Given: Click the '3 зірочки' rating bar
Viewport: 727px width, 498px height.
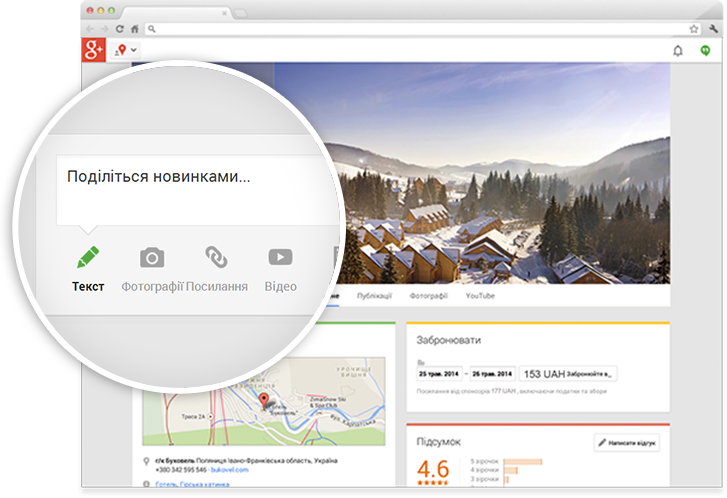Looking at the screenshot, I should (x=506, y=479).
